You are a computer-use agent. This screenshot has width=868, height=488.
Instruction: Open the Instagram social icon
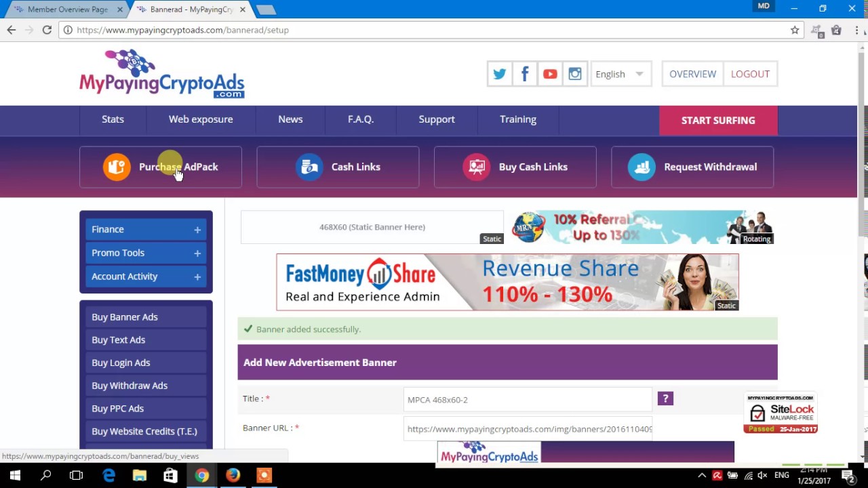click(x=575, y=74)
